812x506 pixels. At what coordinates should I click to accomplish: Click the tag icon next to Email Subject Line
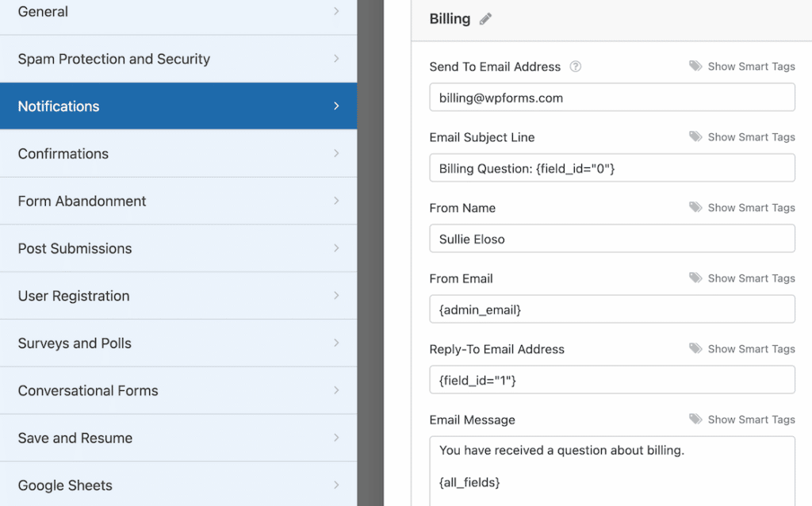(x=696, y=136)
